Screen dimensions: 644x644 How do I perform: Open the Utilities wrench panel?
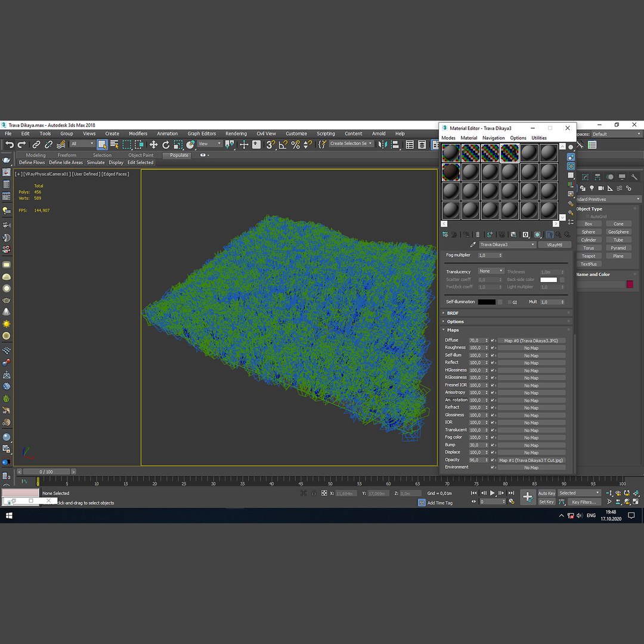(634, 177)
